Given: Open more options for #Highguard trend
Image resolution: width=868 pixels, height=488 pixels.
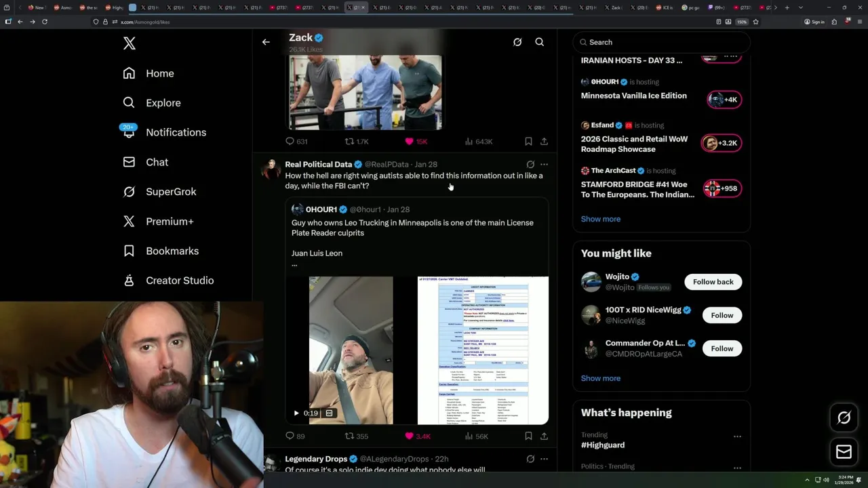Looking at the screenshot, I should 737,436.
